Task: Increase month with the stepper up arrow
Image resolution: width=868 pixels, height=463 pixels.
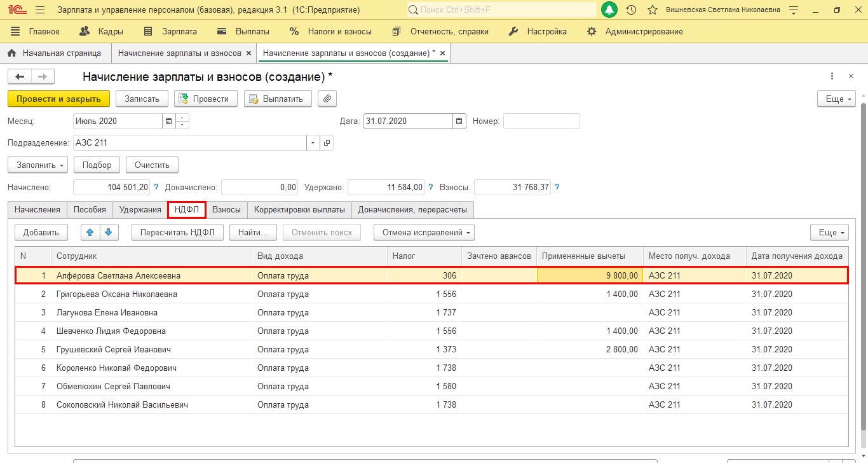Action: pyautogui.click(x=182, y=118)
